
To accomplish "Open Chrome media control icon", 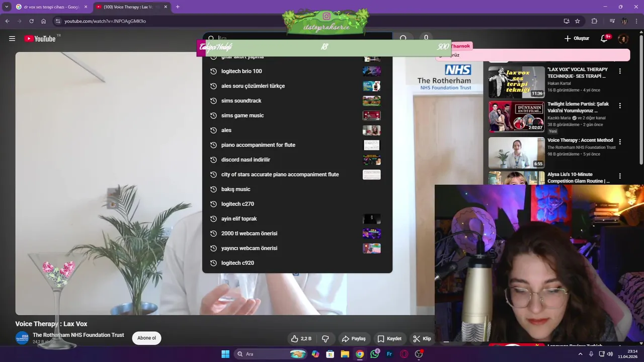I will (612, 21).
